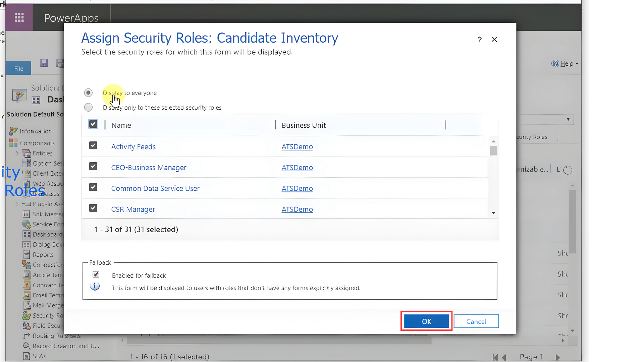Go to next page arrow in background grid
The height and width of the screenshot is (362, 644).
(558, 357)
